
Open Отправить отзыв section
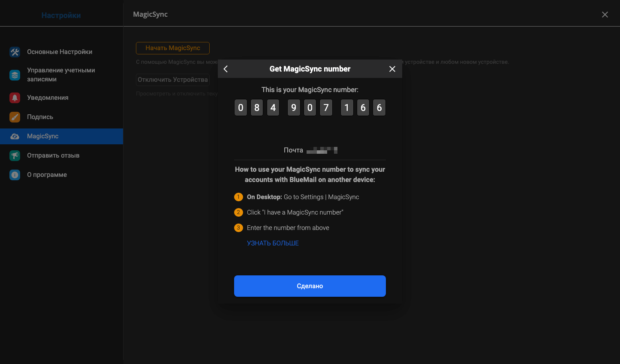coord(62,155)
